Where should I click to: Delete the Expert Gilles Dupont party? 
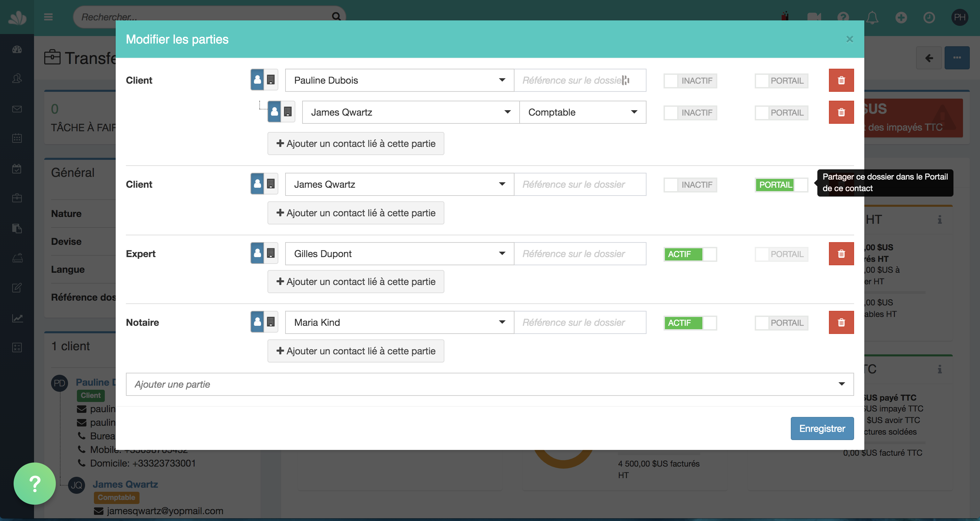(841, 254)
